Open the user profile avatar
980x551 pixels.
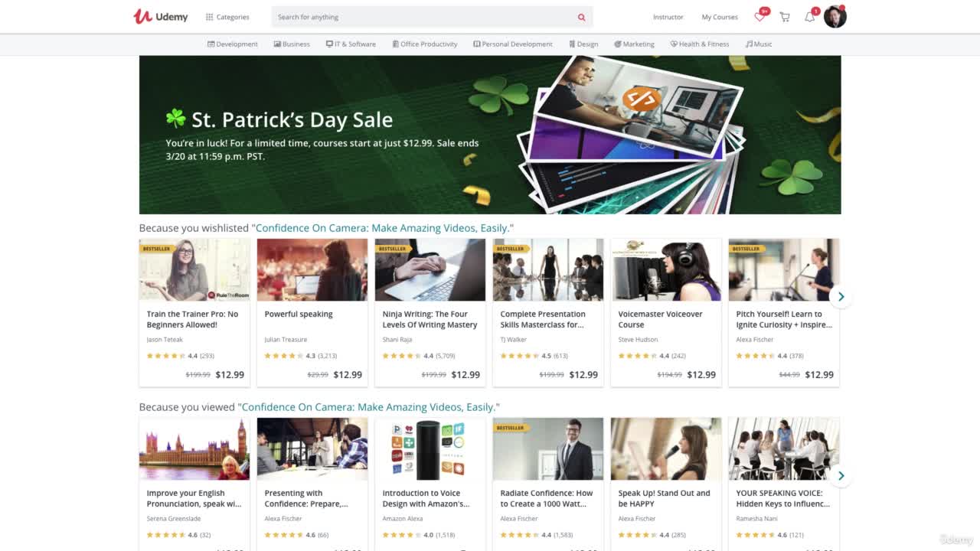pos(835,17)
